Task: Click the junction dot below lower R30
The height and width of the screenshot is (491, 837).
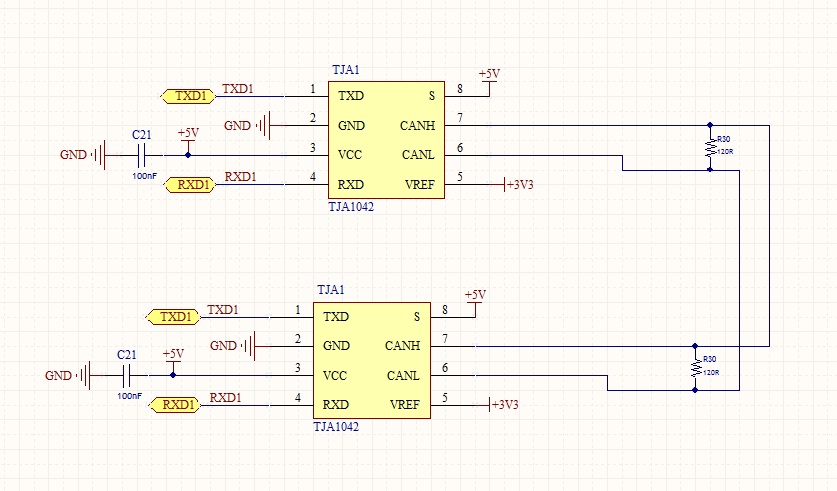Action: point(695,390)
